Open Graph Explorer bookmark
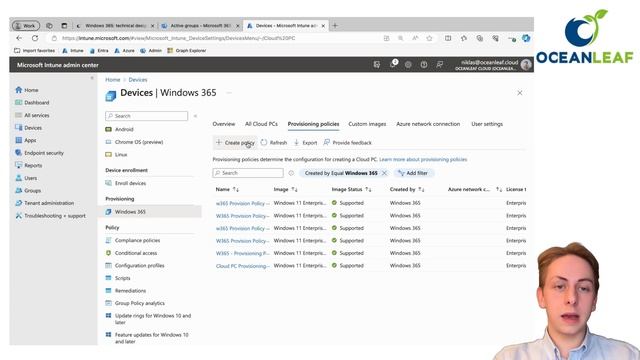Screen dimensions: 640x360 click(x=187, y=51)
